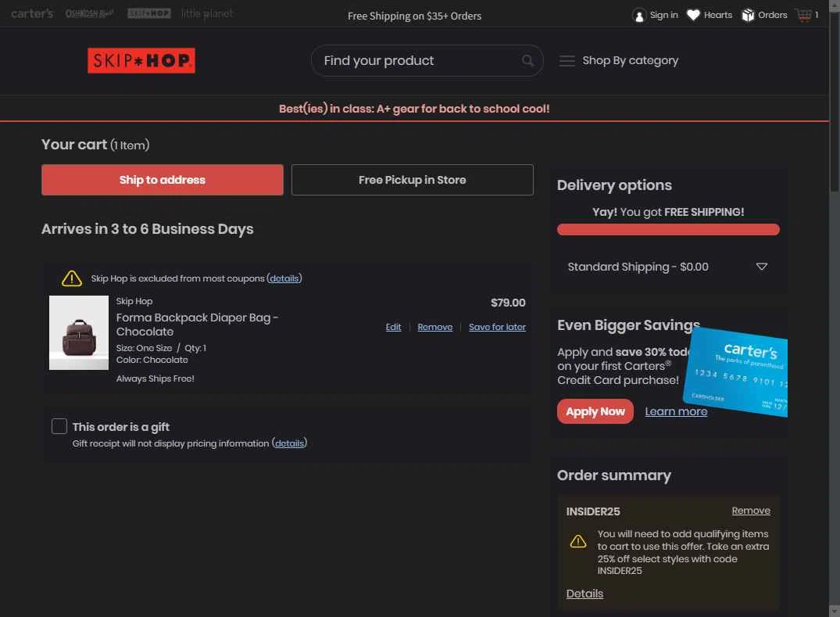Screen dimensions: 840x617
Task: Open the Forma Backpack product thumbnail
Action: click(79, 332)
